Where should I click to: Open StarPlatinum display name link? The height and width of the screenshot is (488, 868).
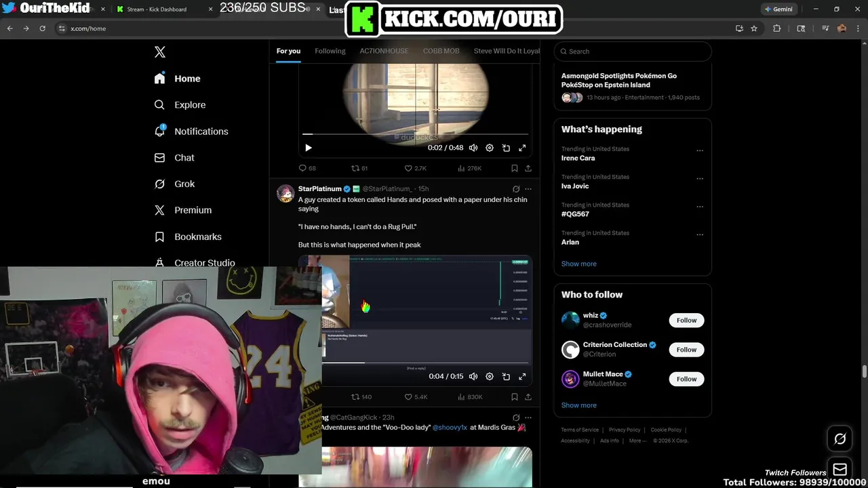pos(319,189)
